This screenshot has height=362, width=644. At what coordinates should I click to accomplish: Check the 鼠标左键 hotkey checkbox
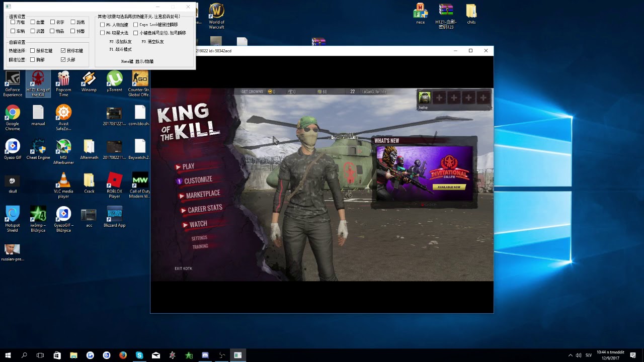click(x=33, y=51)
